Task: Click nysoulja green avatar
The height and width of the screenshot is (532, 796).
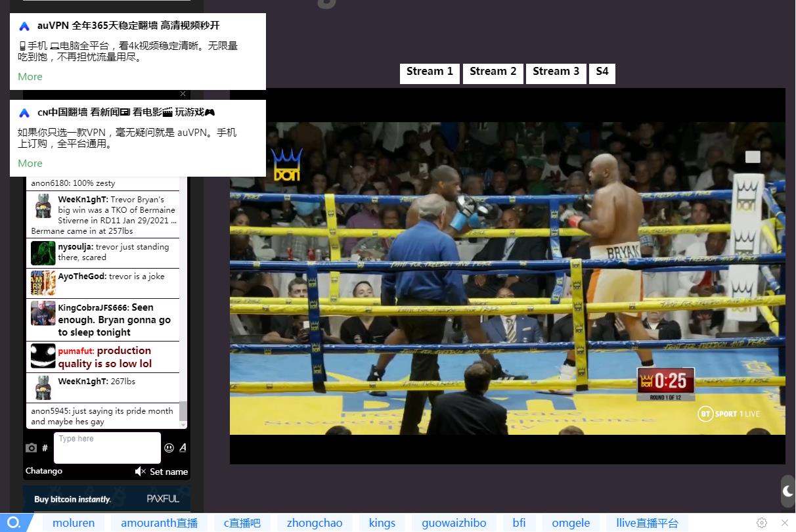Action: (43, 253)
